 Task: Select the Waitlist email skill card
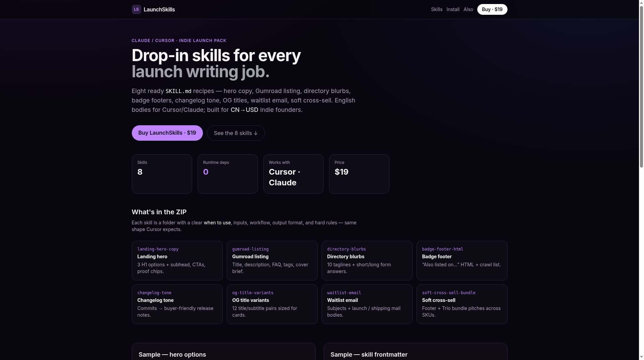367,304
